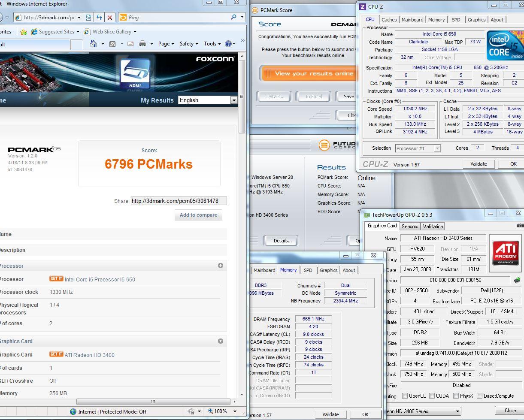Click the Add to compare button
Image resolution: width=524 pixels, height=420 pixels.
[198, 215]
